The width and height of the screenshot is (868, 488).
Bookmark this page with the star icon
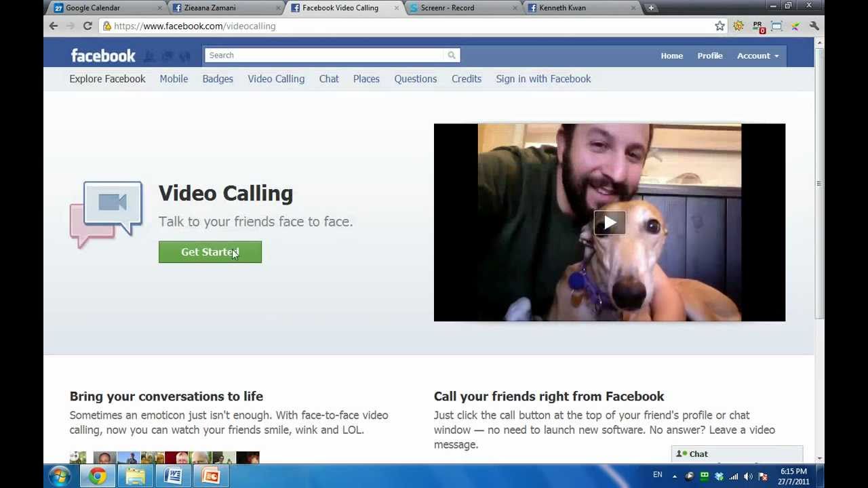point(719,26)
